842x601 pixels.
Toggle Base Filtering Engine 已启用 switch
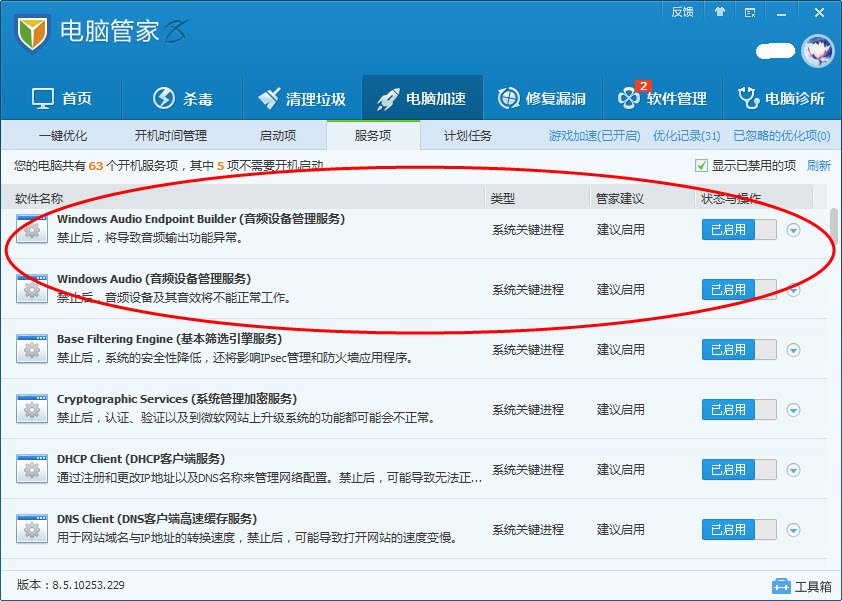[739, 350]
